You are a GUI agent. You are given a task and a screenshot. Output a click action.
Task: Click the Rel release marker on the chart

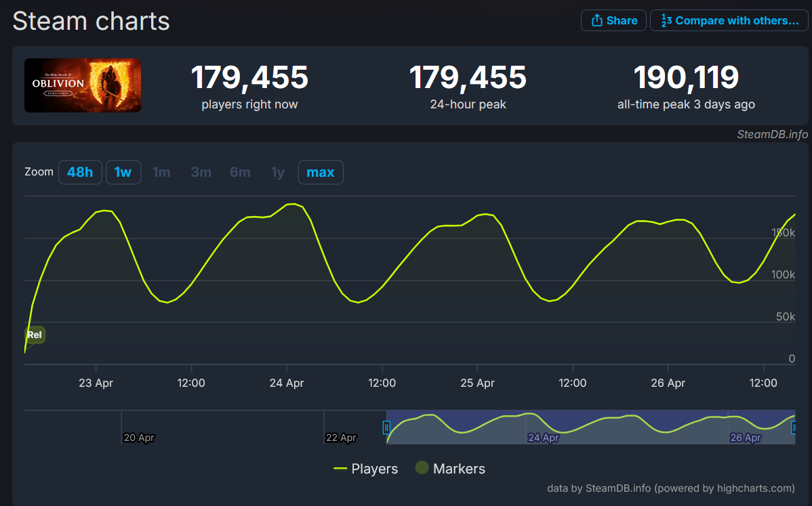point(35,335)
